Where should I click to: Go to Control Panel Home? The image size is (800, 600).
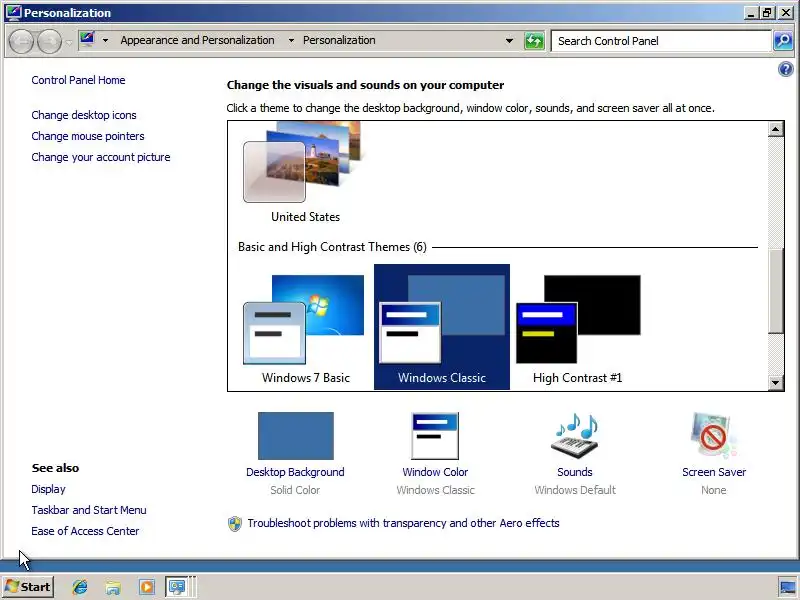pos(78,80)
